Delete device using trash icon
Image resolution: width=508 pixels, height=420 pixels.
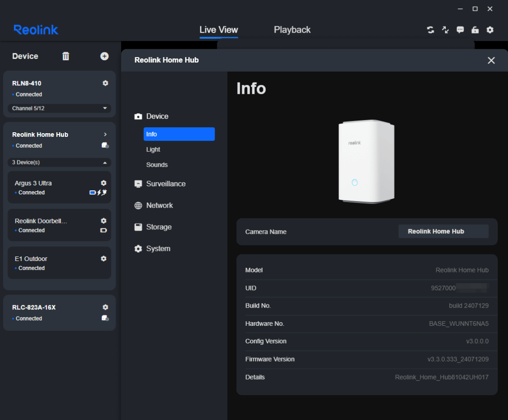66,56
